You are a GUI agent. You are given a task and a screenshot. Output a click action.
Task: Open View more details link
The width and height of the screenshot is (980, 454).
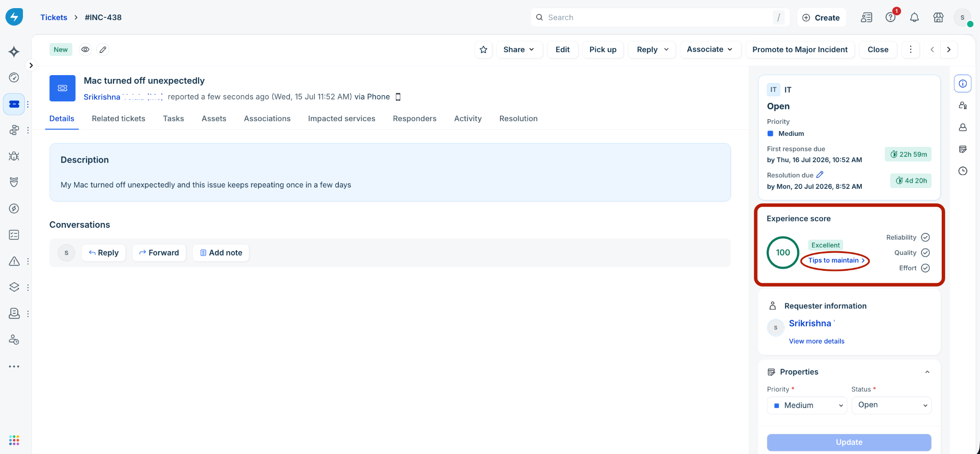pyautogui.click(x=816, y=341)
